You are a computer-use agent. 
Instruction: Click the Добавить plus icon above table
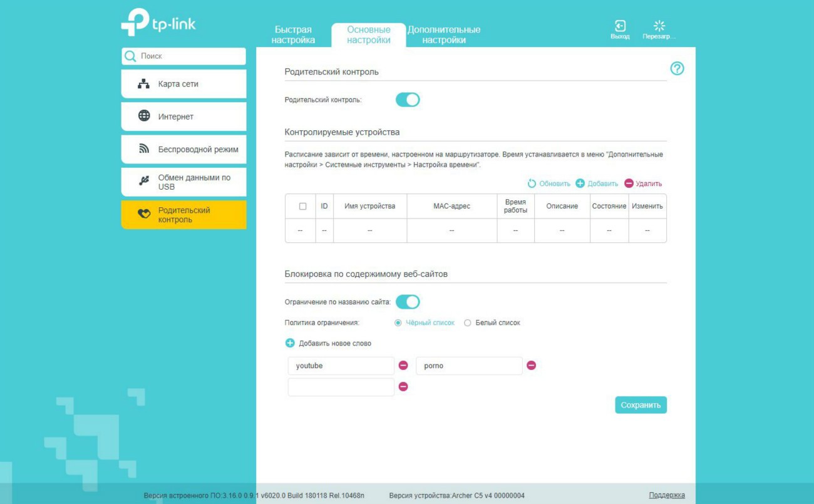pyautogui.click(x=580, y=183)
